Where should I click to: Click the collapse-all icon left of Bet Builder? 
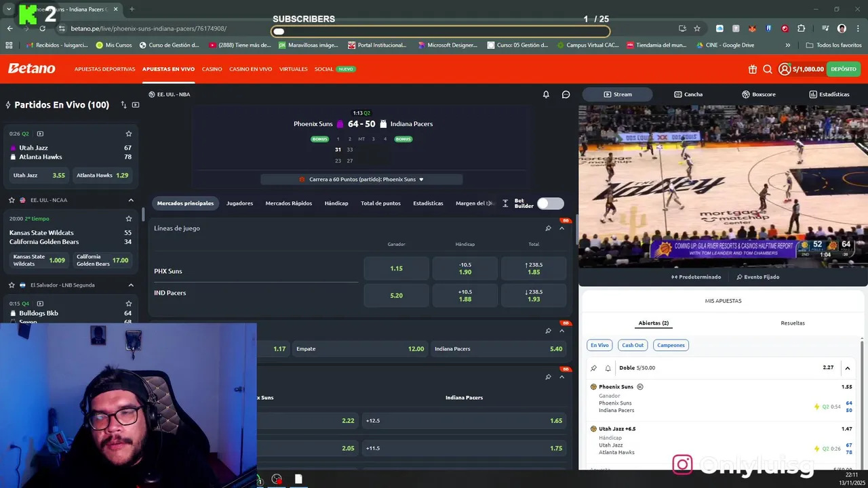click(x=505, y=203)
